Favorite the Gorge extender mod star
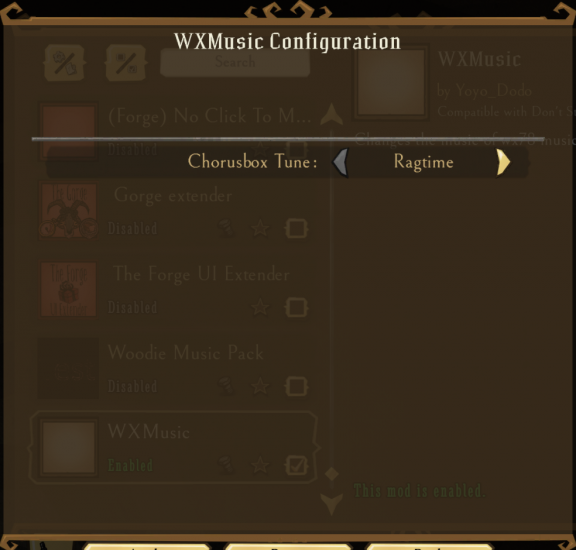The image size is (576, 550). (260, 228)
